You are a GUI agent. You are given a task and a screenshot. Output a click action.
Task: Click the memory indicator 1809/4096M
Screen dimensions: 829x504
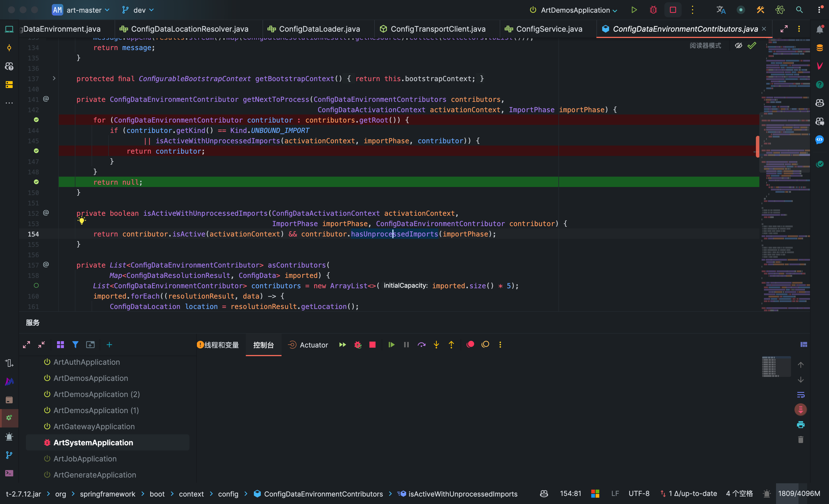[x=799, y=493]
